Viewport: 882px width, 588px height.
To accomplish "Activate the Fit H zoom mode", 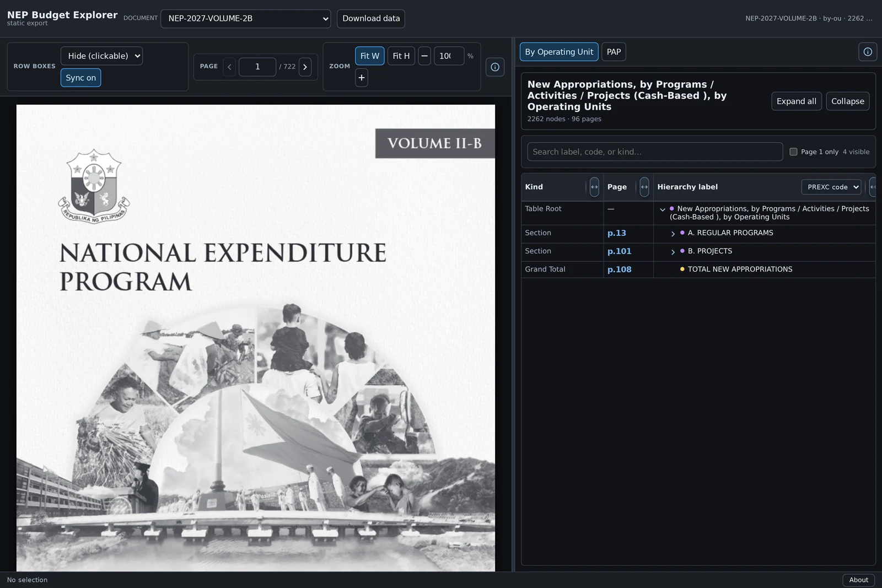I will click(401, 56).
